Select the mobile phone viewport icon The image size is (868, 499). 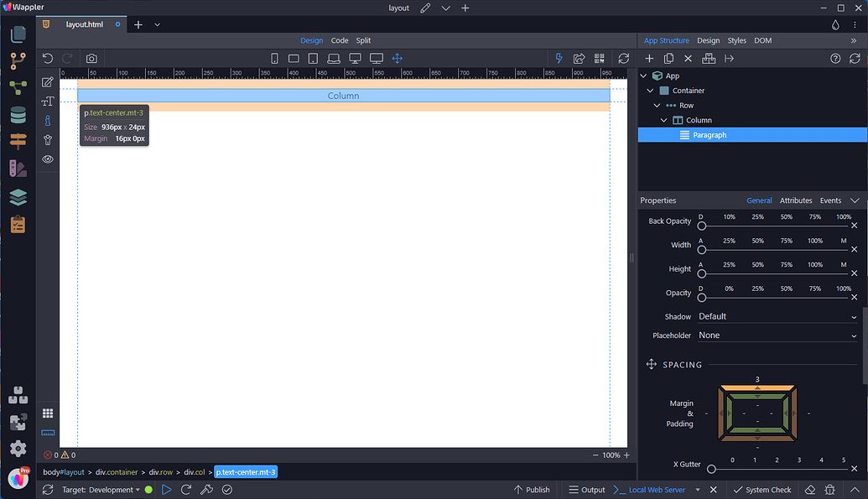pos(274,58)
